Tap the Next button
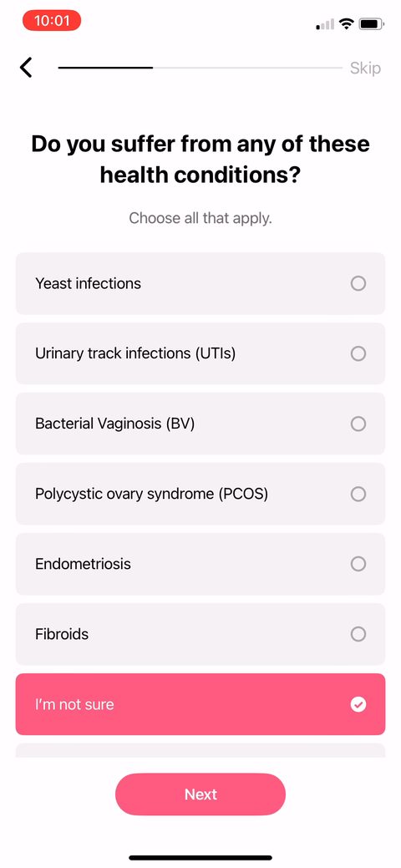401x868 pixels. click(200, 794)
